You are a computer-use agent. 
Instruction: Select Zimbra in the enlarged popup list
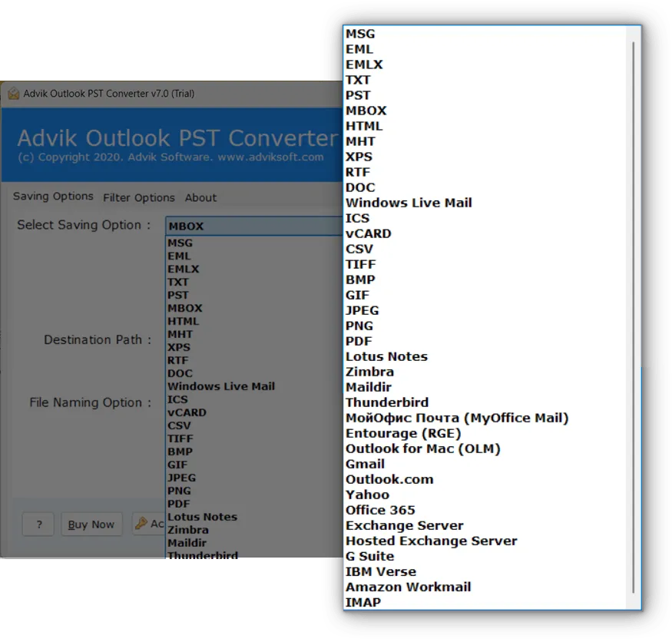click(369, 372)
